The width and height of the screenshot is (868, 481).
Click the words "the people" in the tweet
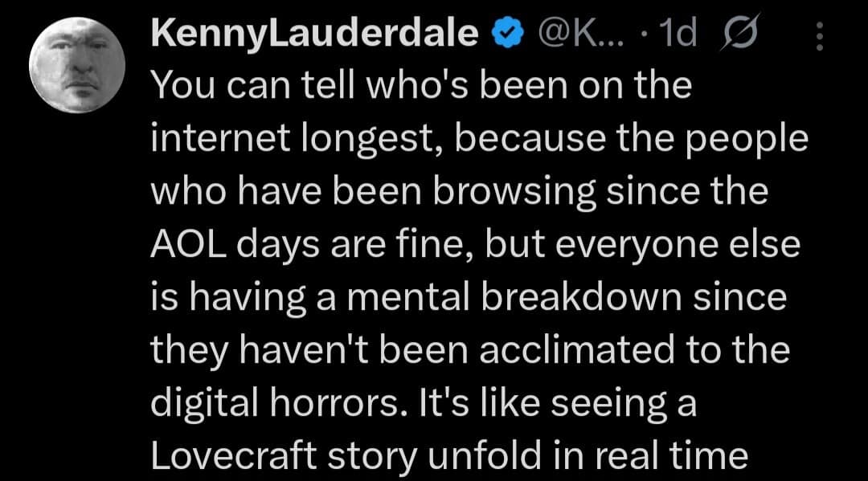(x=708, y=140)
